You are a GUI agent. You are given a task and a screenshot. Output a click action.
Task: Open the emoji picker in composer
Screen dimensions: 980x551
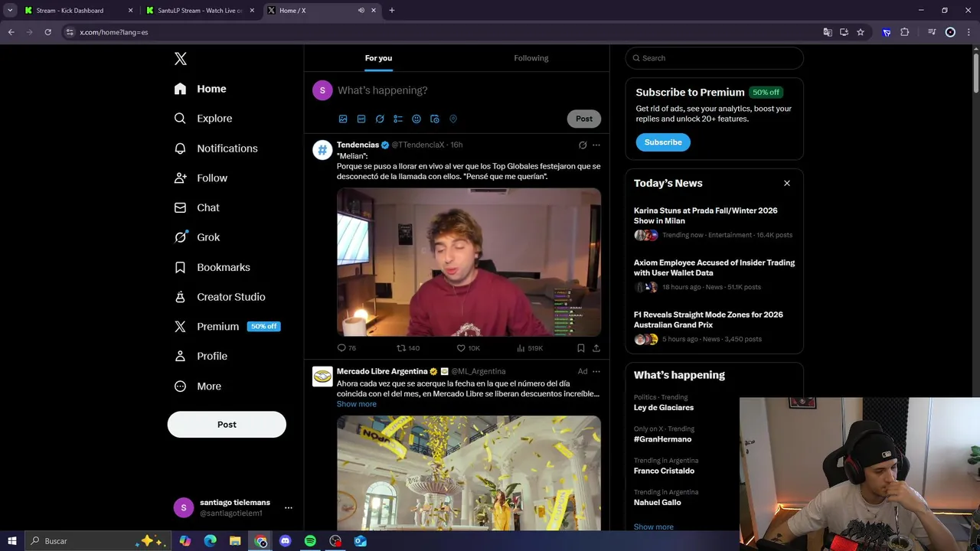pos(416,119)
